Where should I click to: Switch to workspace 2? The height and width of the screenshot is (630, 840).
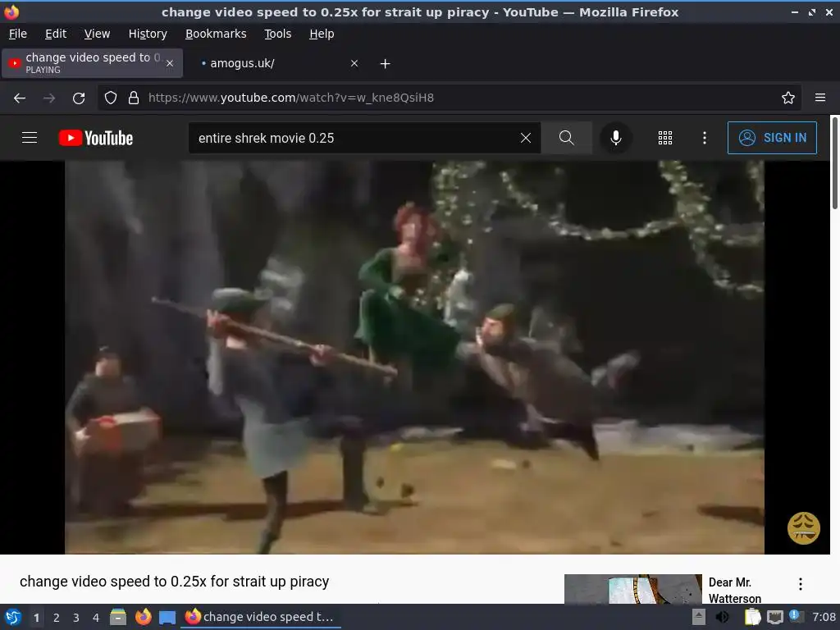57,618
